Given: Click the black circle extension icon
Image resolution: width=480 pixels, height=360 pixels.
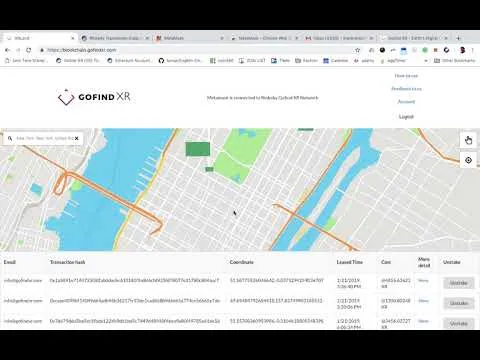Looking at the screenshot, I should pos(382,50).
